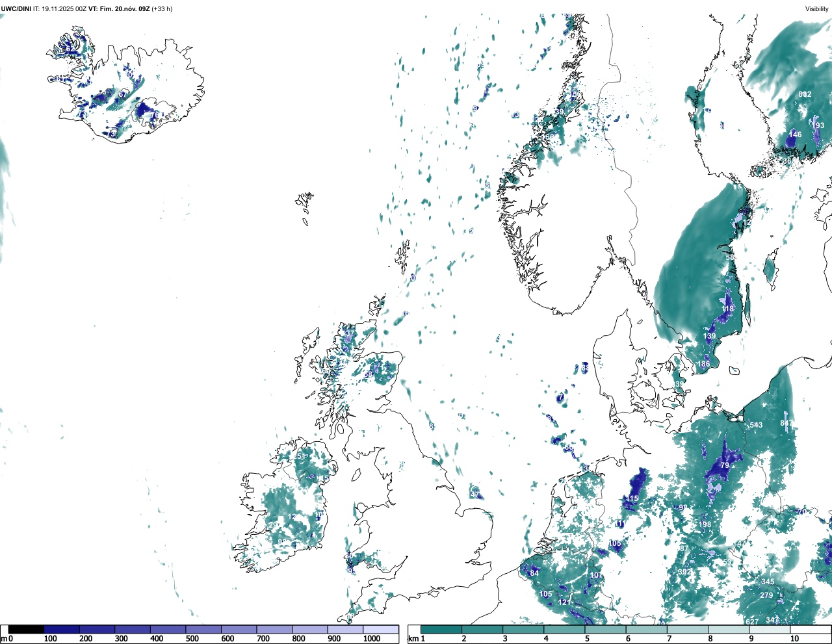Click the '279' visibility value on map

[766, 595]
